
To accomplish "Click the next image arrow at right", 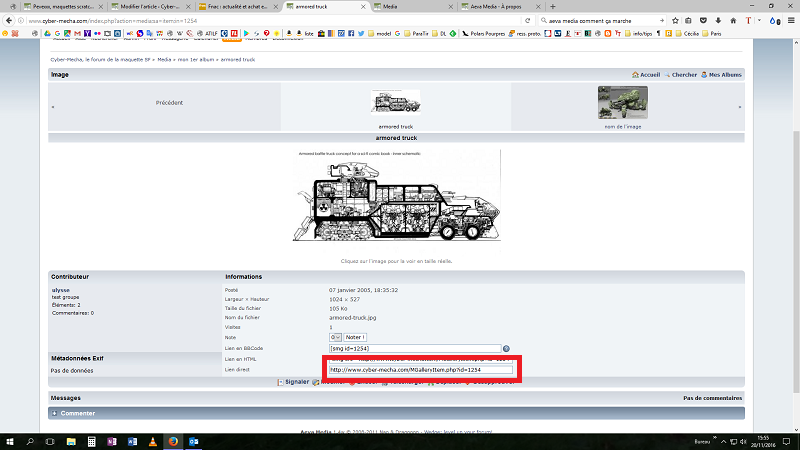I will click(739, 107).
